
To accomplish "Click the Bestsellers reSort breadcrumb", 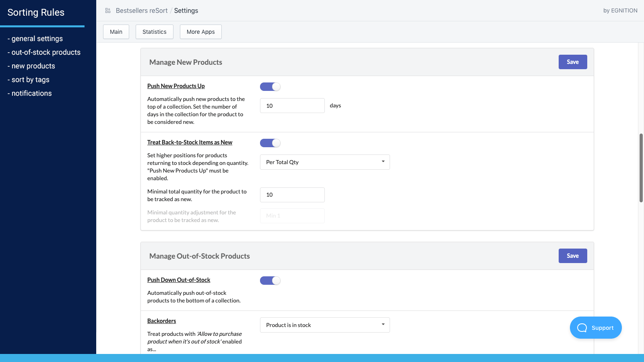I will pos(142,10).
